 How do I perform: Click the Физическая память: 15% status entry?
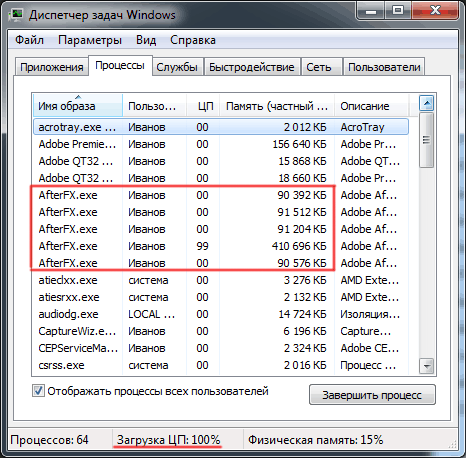coord(315,440)
